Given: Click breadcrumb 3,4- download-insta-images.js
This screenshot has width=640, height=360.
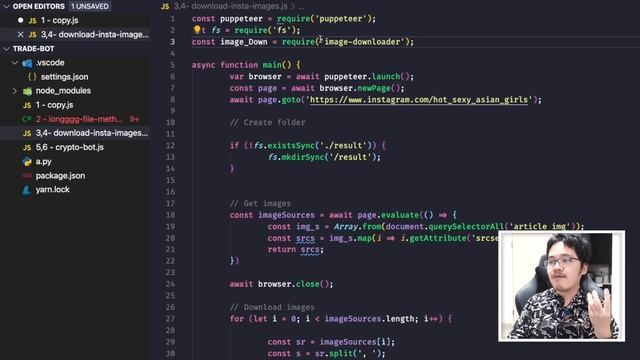Looking at the screenshot, I should [231, 6].
